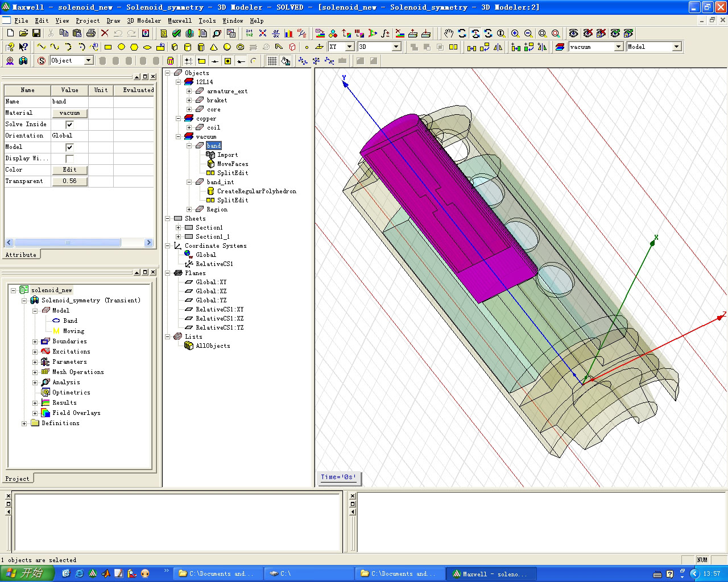Viewport: 728px width, 582px height.
Task: Click the Color Edit button
Action: (70, 170)
